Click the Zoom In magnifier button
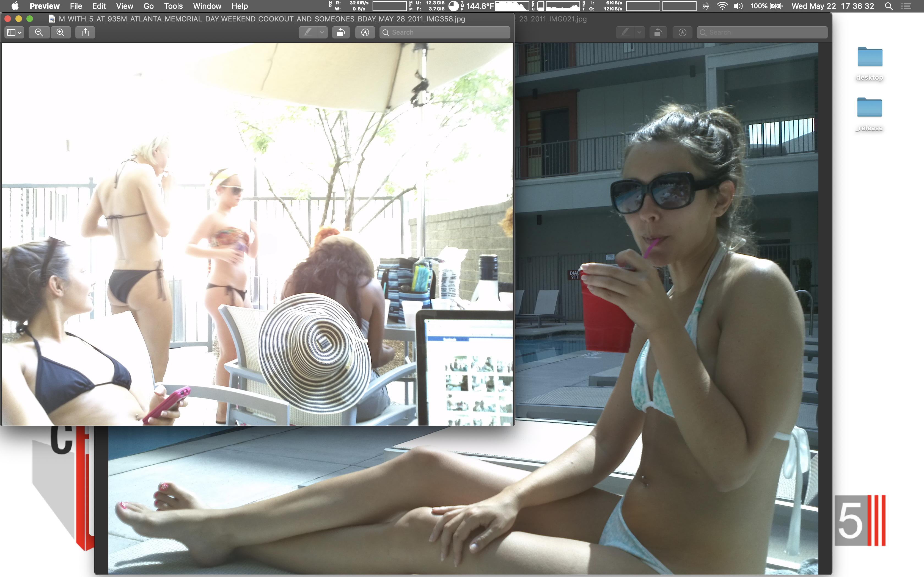 [x=60, y=32]
